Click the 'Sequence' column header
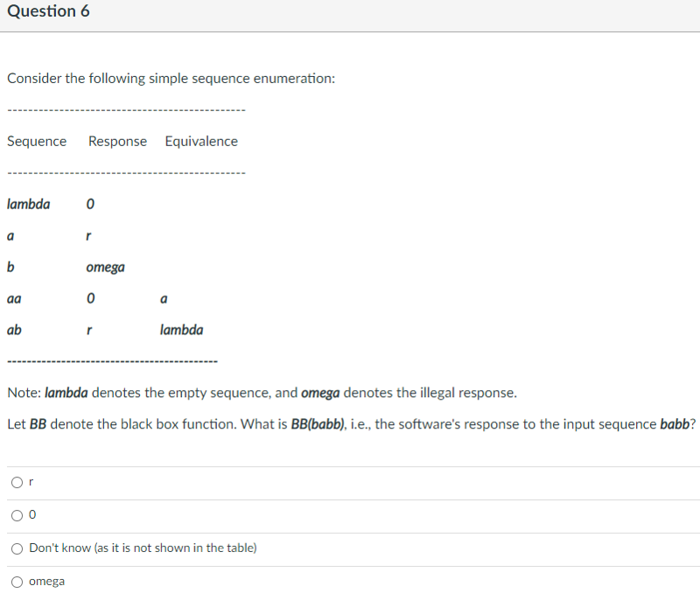The width and height of the screenshot is (700, 600). (37, 141)
